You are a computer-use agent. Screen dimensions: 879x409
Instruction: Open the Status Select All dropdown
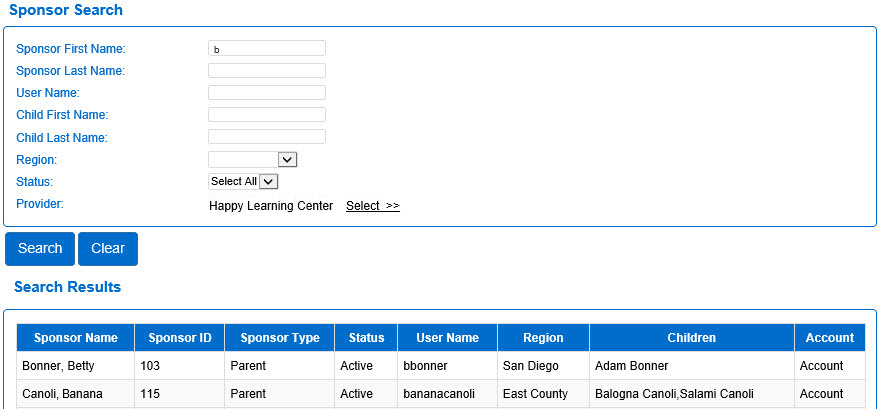click(243, 182)
